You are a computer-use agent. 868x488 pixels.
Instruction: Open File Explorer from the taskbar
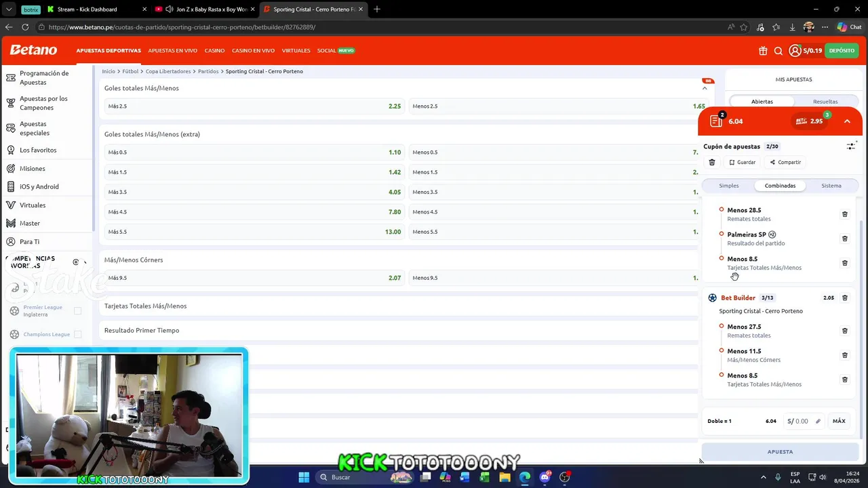pos(505,477)
